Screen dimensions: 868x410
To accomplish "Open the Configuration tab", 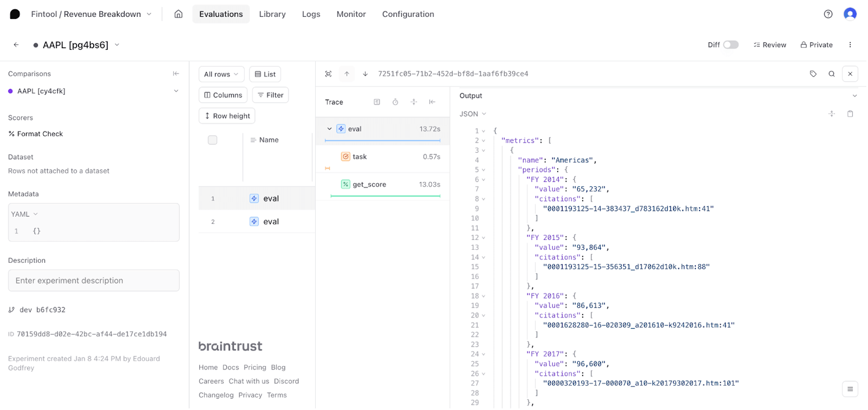I will 408,14.
